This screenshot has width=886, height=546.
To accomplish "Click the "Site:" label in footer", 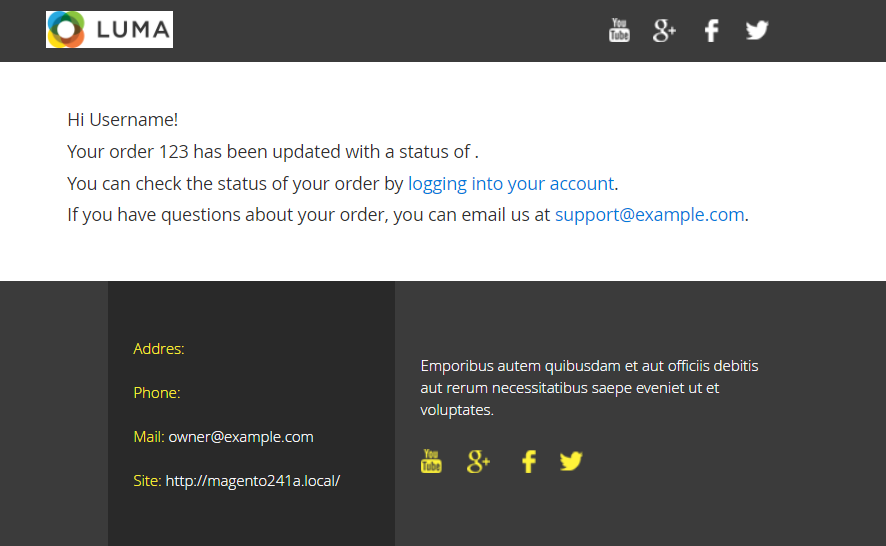I will tap(147, 481).
